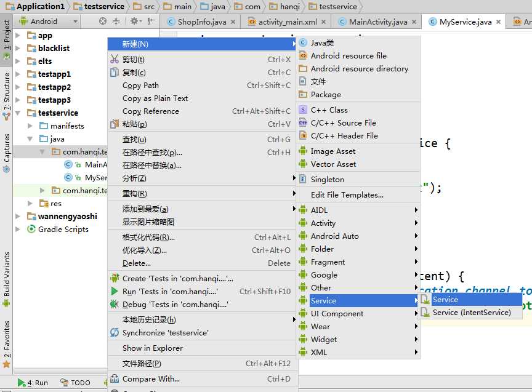The width and height of the screenshot is (532, 392).
Task: Expand the wannengyaoshi module arrow
Action: click(18, 217)
